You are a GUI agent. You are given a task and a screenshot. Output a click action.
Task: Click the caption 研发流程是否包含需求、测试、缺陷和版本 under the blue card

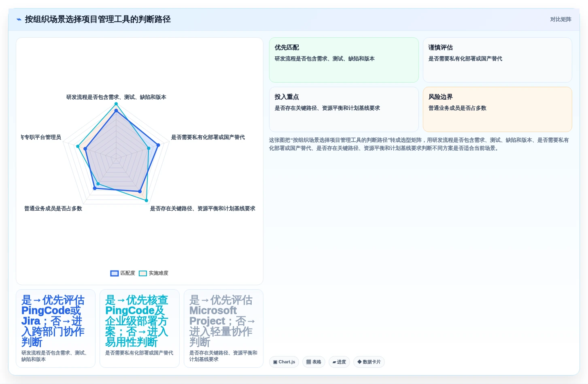point(55,356)
